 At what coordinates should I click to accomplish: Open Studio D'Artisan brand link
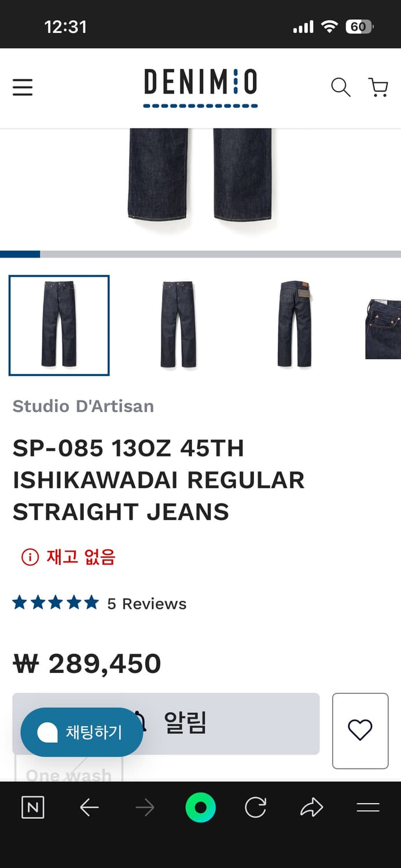[83, 406]
